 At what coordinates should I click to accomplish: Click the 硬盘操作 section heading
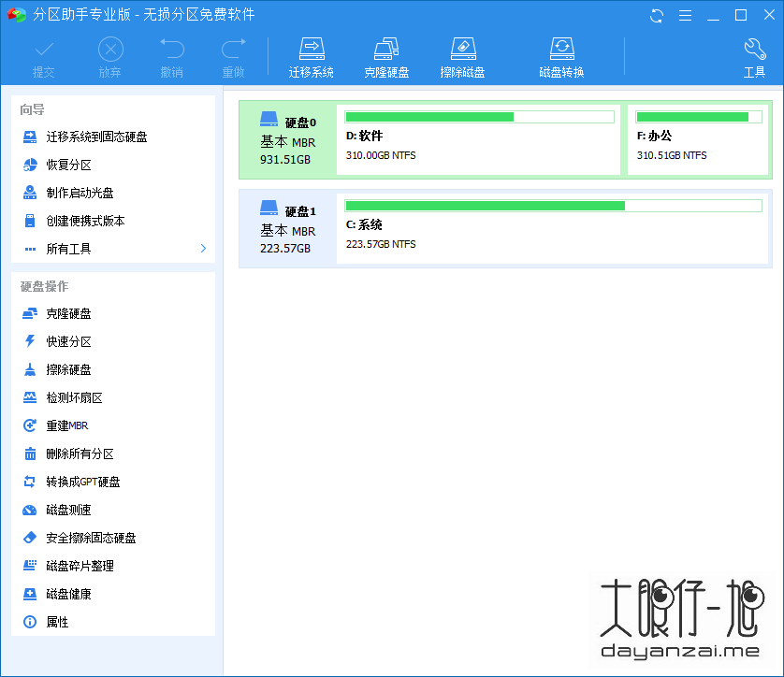44,286
